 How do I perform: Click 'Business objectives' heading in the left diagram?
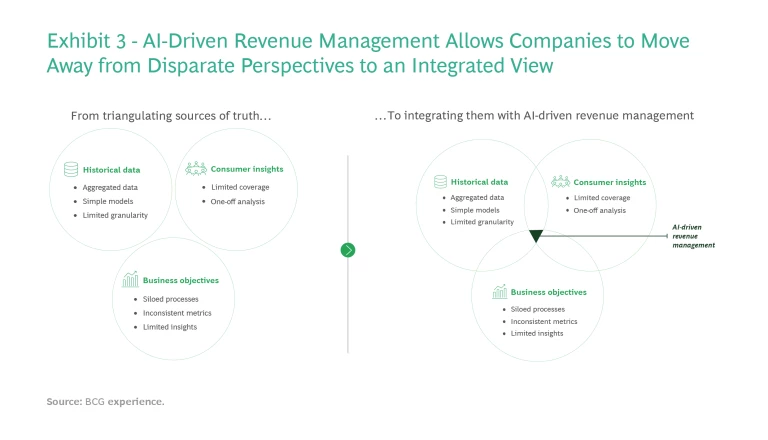tap(181, 281)
